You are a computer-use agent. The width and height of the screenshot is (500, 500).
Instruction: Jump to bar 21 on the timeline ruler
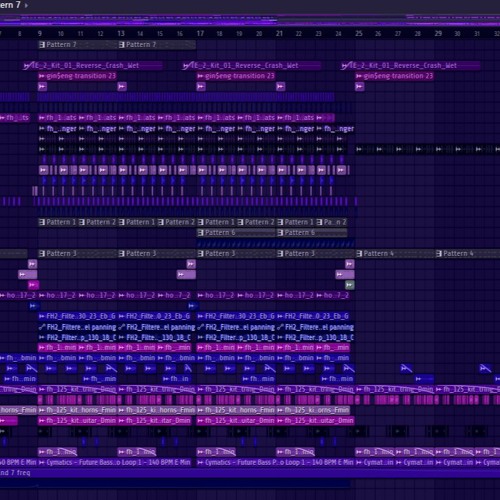279,33
